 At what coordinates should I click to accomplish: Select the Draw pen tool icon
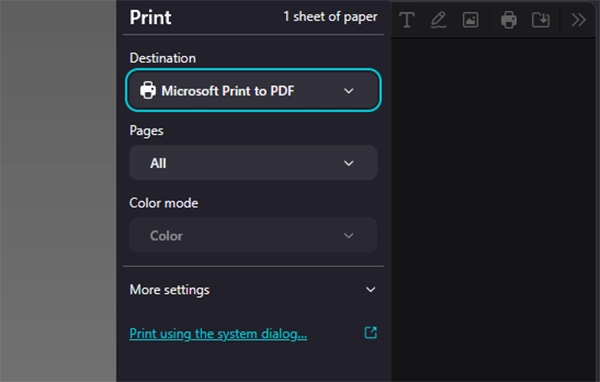pos(439,20)
